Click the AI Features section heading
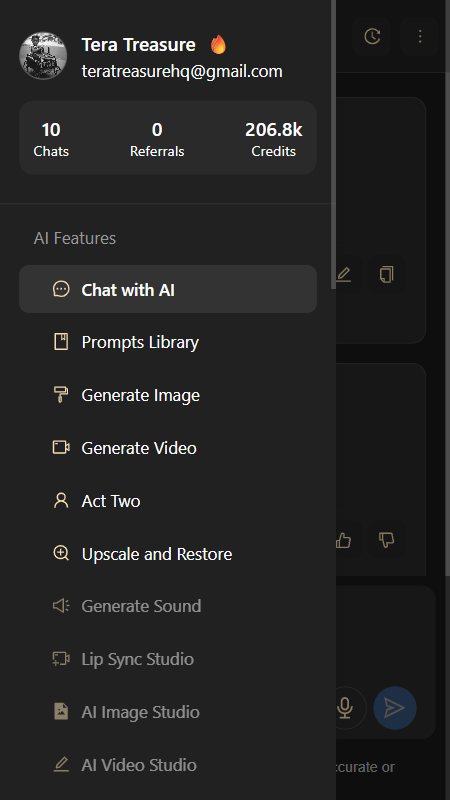The height and width of the screenshot is (800, 450). (74, 238)
